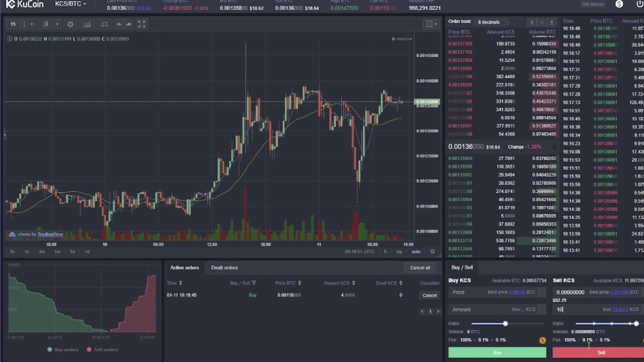
Task: Go to previous page of orders
Action: [x=422, y=311]
